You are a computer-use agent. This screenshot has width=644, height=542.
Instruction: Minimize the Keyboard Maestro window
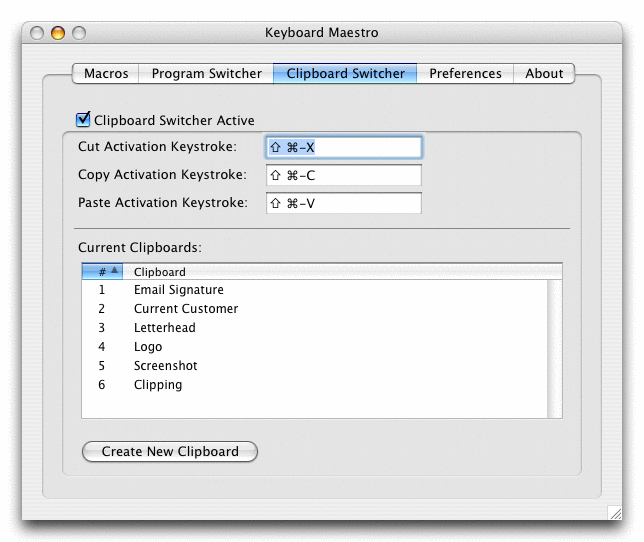point(58,33)
